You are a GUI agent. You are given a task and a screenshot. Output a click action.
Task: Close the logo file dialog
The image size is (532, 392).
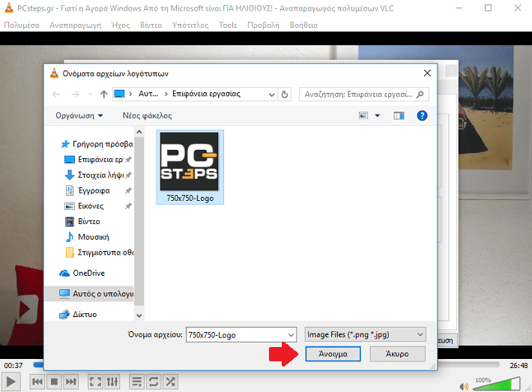coord(427,73)
